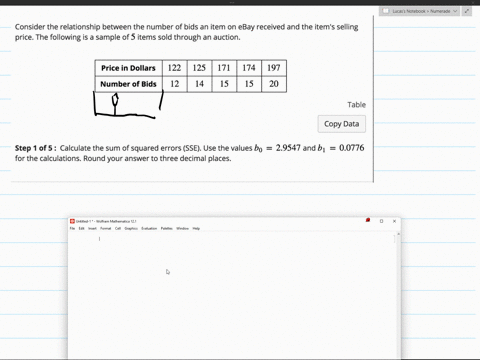The height and width of the screenshot is (360, 480).
Task: Open the Evaluation menu in Mathematica
Action: (x=149, y=228)
